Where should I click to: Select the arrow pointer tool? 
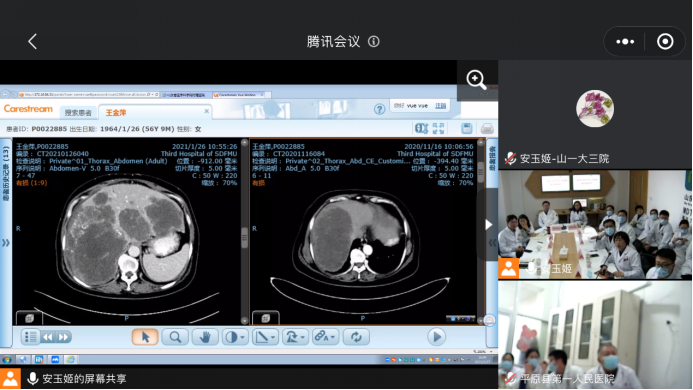click(145, 337)
